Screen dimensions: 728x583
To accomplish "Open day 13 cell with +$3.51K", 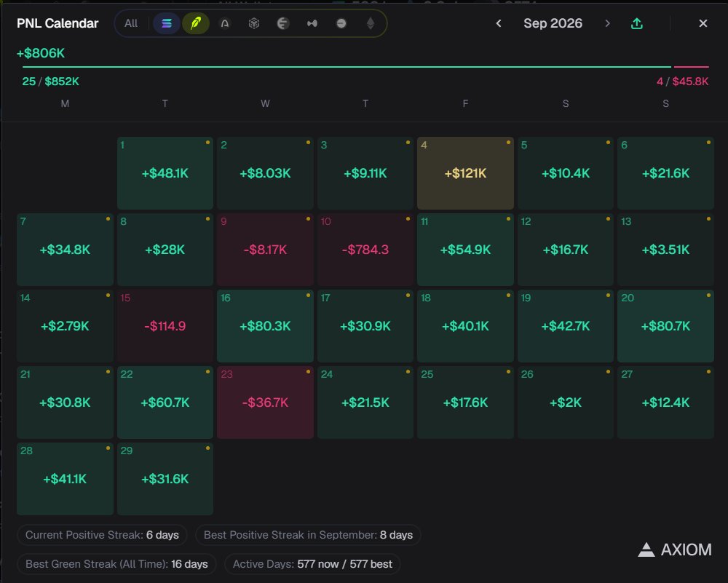I will (x=666, y=250).
